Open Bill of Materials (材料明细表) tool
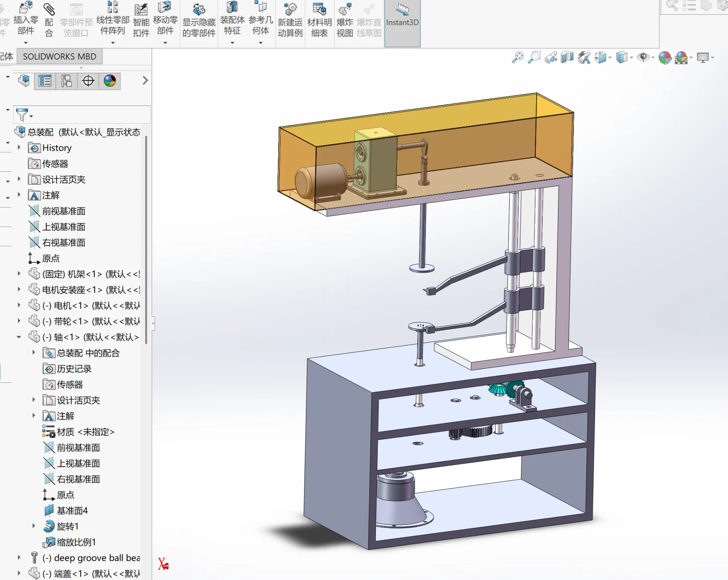Viewport: 728px width, 580px height. tap(319, 21)
